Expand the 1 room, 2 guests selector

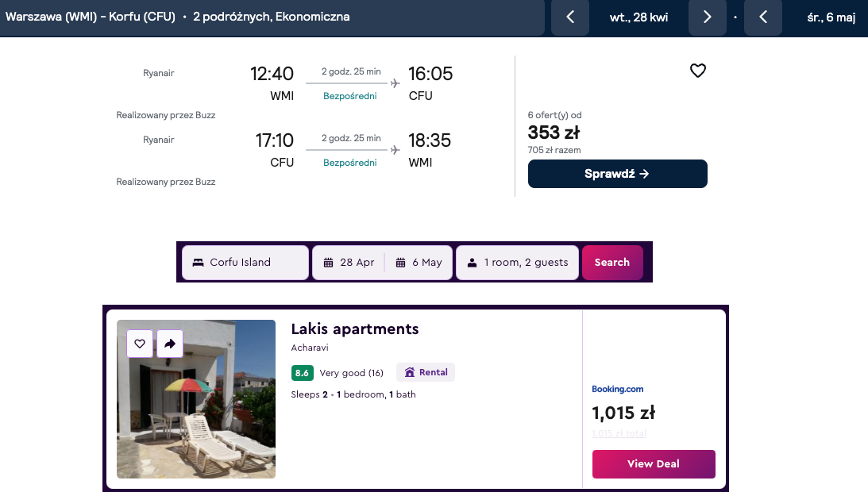517,263
